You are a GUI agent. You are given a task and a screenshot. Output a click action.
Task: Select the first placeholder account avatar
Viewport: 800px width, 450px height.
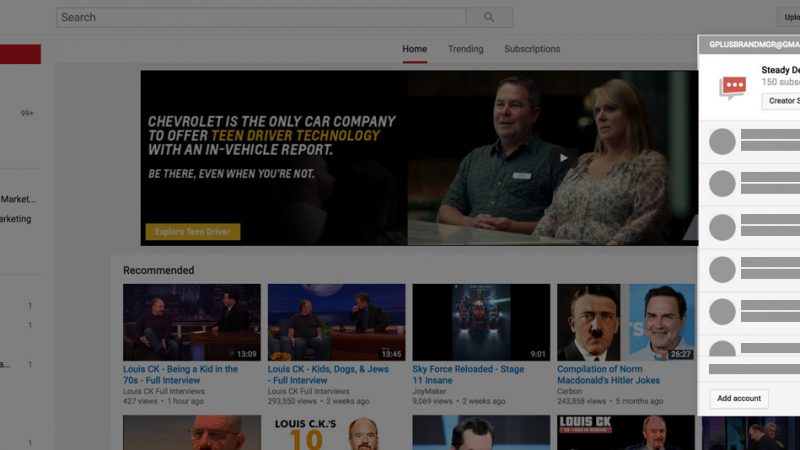(722, 142)
